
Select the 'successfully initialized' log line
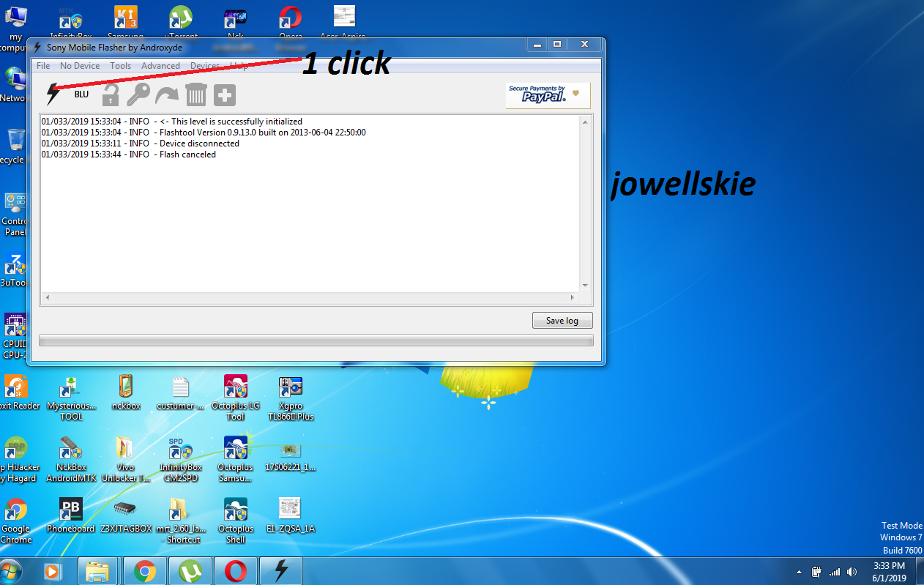coord(172,122)
